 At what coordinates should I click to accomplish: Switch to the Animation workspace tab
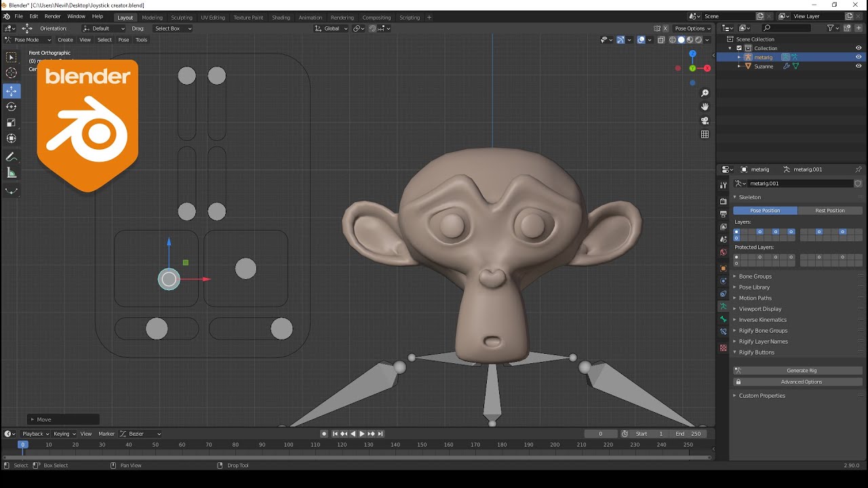pyautogui.click(x=311, y=18)
